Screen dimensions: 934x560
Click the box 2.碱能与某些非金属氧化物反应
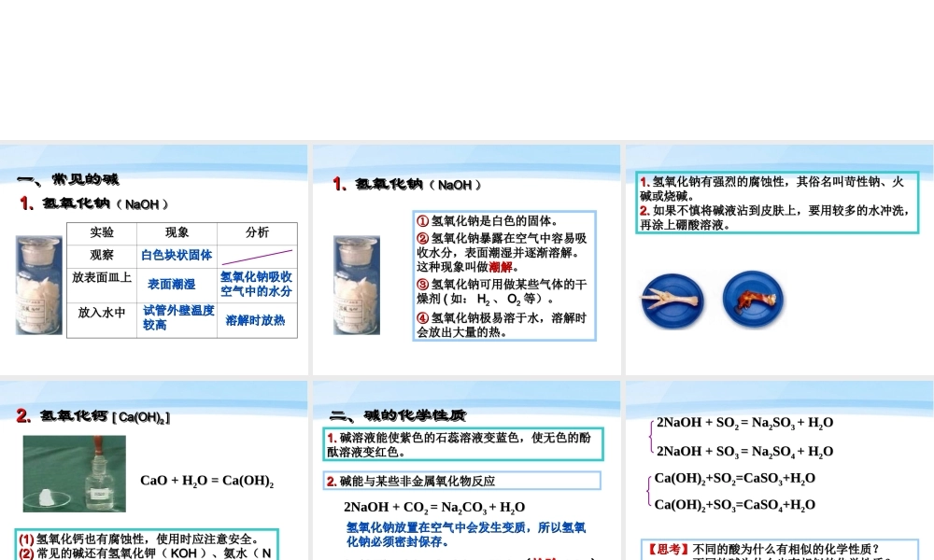462,481
